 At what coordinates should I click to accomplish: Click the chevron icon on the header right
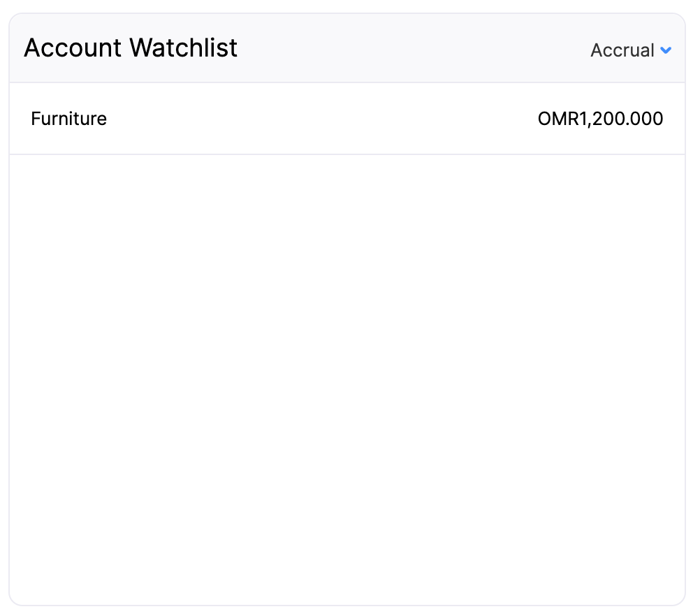666,50
